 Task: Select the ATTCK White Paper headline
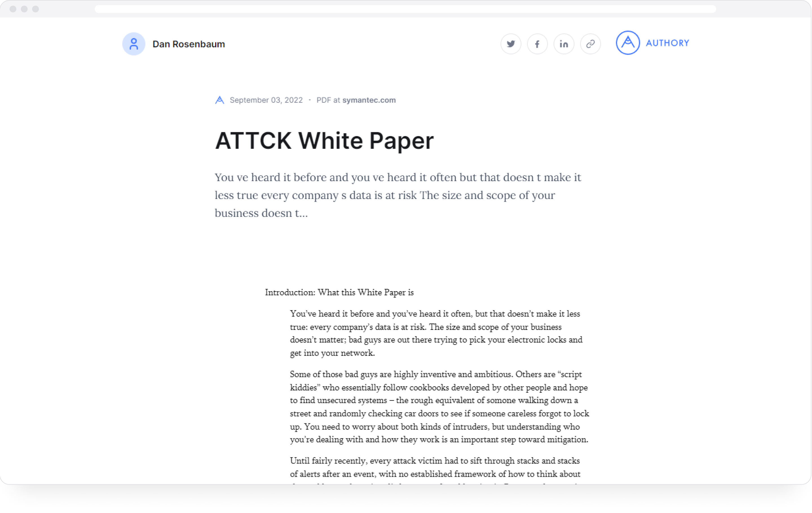tap(325, 140)
